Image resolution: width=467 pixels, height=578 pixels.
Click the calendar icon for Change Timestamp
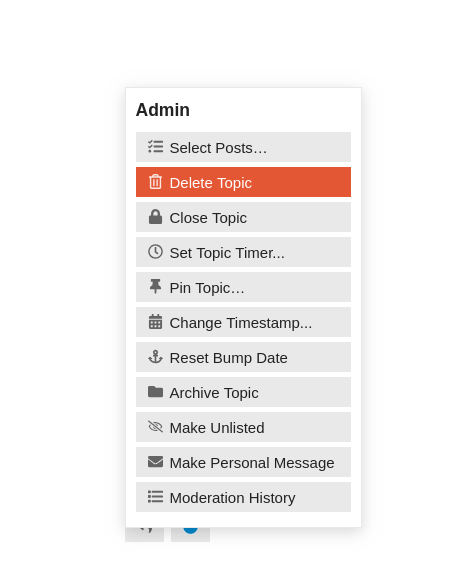tap(155, 321)
